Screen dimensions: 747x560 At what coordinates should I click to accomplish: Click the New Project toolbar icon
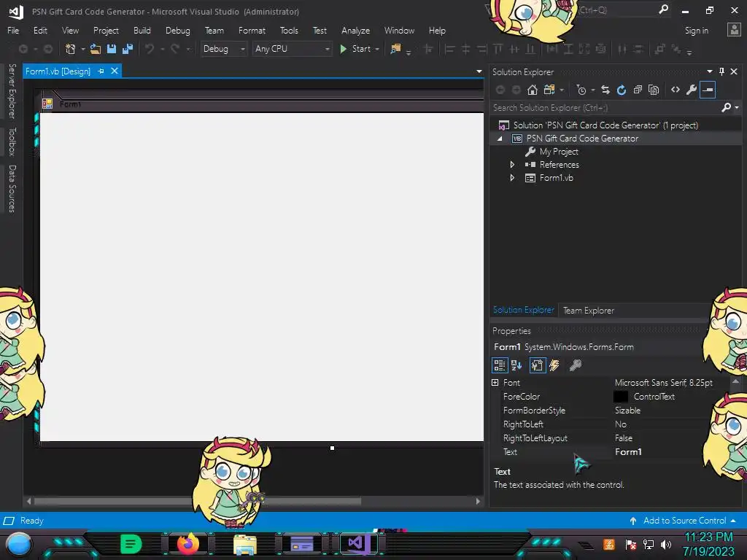click(71, 49)
